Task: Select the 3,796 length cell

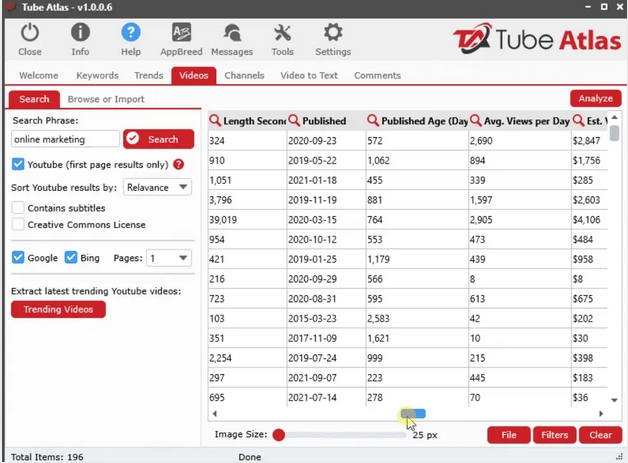Action: [x=247, y=200]
